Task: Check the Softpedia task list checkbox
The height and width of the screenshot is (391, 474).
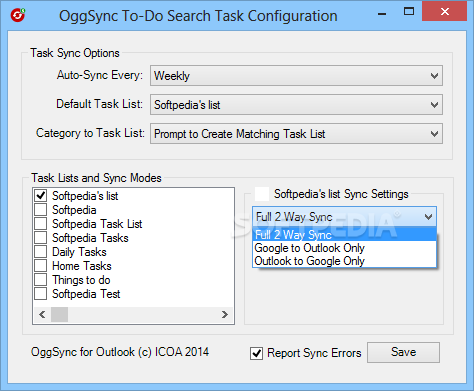Action: pyautogui.click(x=41, y=210)
